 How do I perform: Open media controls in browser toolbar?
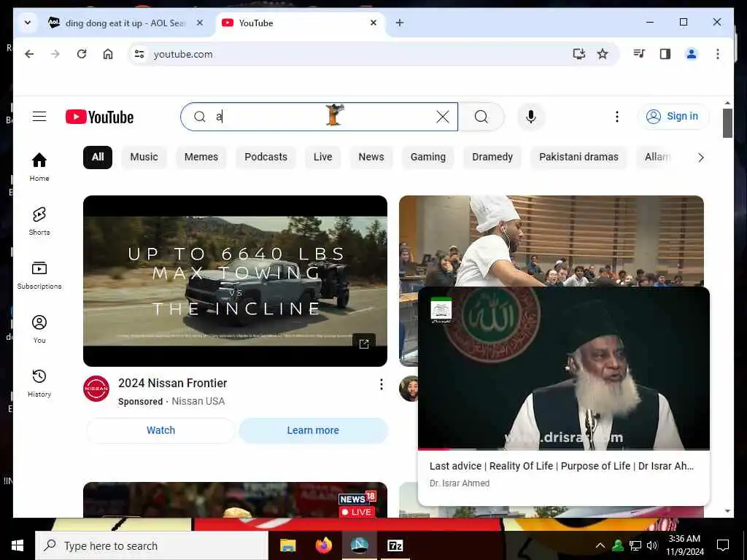click(x=639, y=54)
